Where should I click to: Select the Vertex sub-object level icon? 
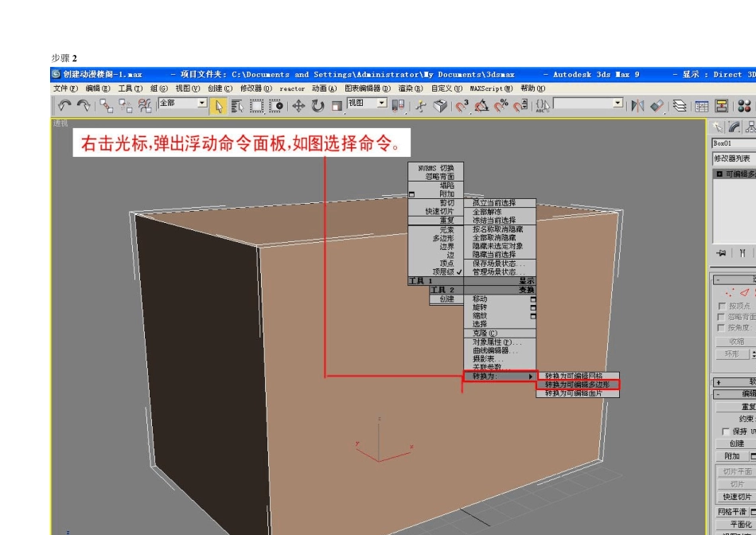pos(730,292)
